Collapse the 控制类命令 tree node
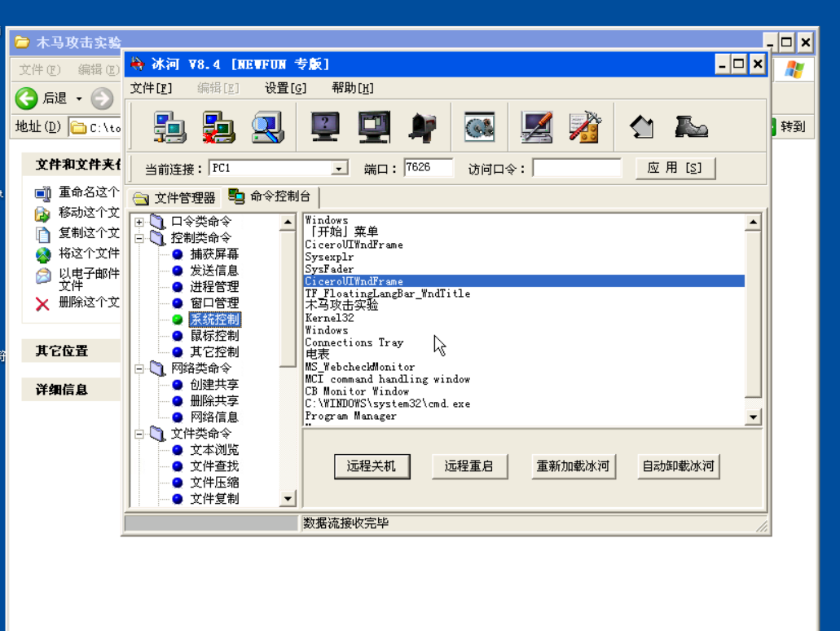The height and width of the screenshot is (631, 840). point(139,238)
